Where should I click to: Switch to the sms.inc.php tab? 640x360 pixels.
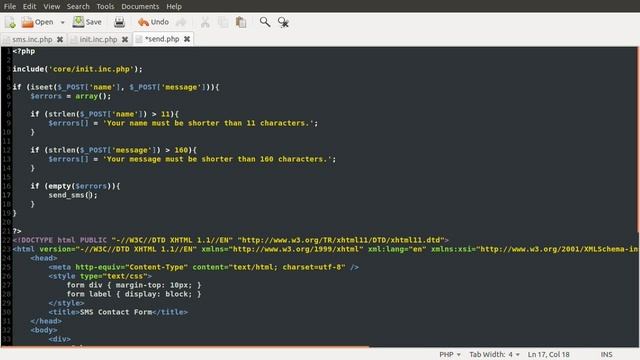click(x=32, y=39)
